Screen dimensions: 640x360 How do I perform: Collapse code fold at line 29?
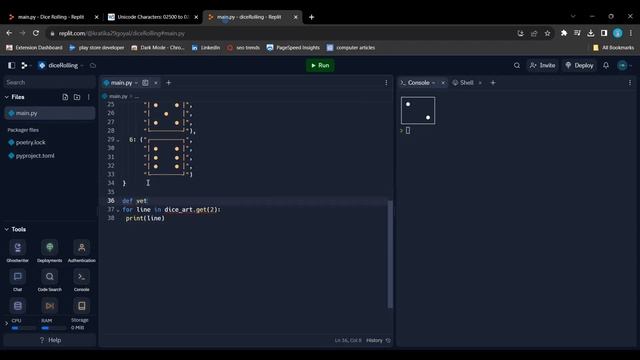(118, 140)
